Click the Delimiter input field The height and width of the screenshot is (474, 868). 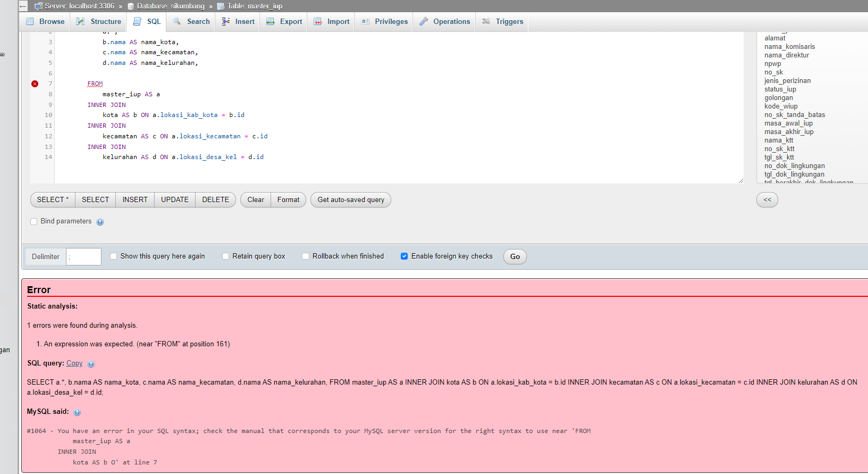click(83, 257)
